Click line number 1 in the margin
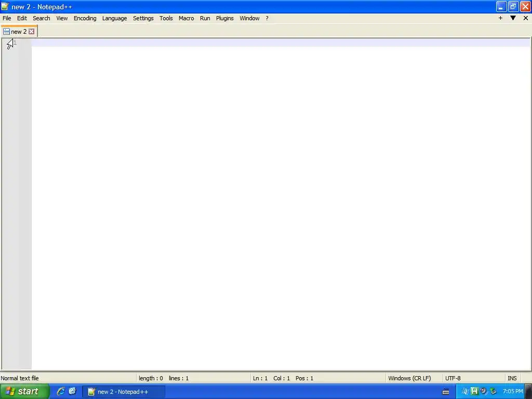Screen dimensions: 532x399 pos(15,43)
